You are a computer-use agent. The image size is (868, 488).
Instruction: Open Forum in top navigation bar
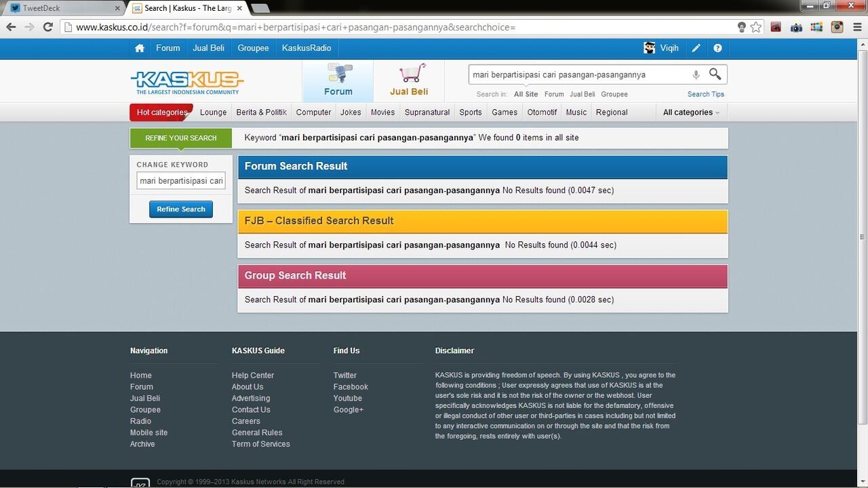click(x=168, y=48)
